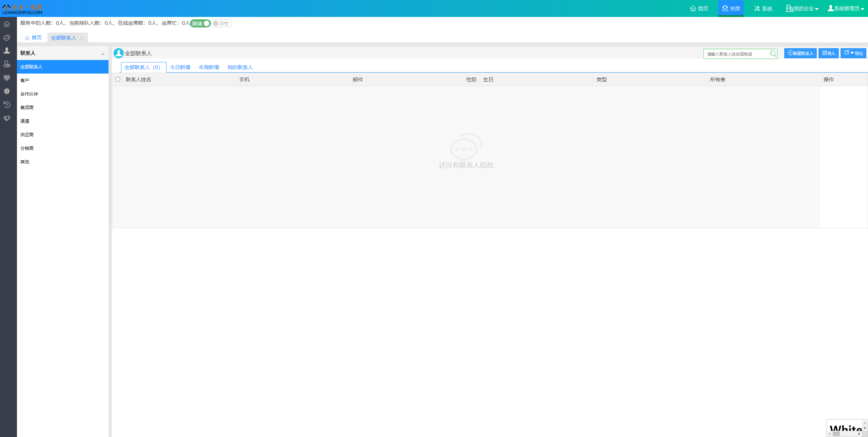Open the 我的企业 dropdown menu
Viewport: 868px width, 437px height.
pos(802,8)
